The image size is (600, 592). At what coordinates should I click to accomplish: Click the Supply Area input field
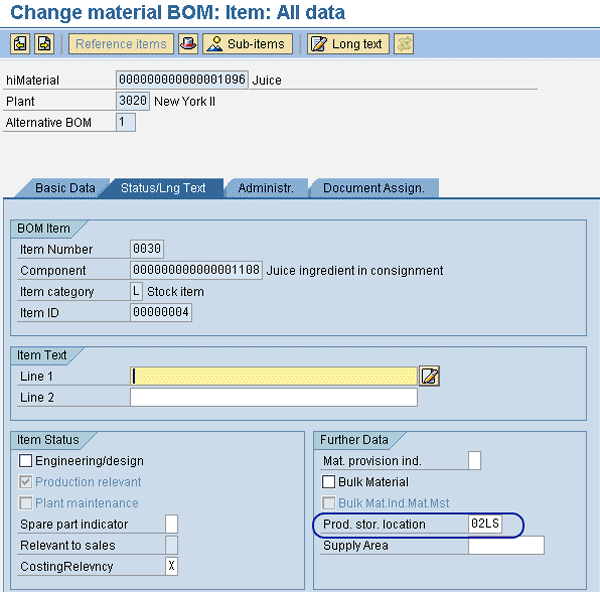[x=506, y=545]
